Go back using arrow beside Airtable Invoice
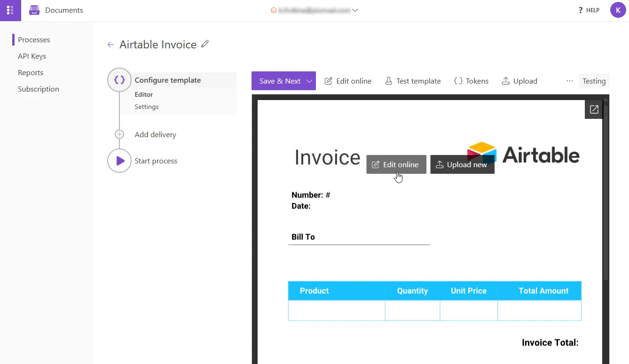 [111, 45]
